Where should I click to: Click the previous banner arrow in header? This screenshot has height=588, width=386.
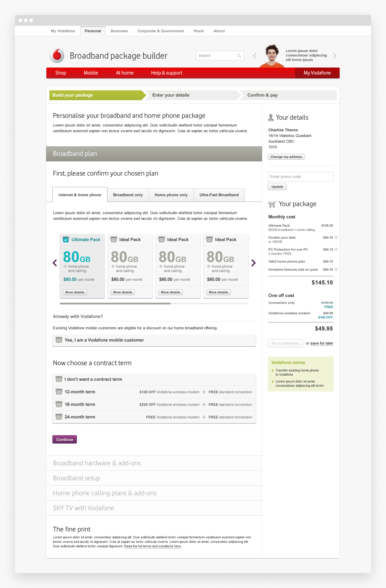click(x=255, y=56)
